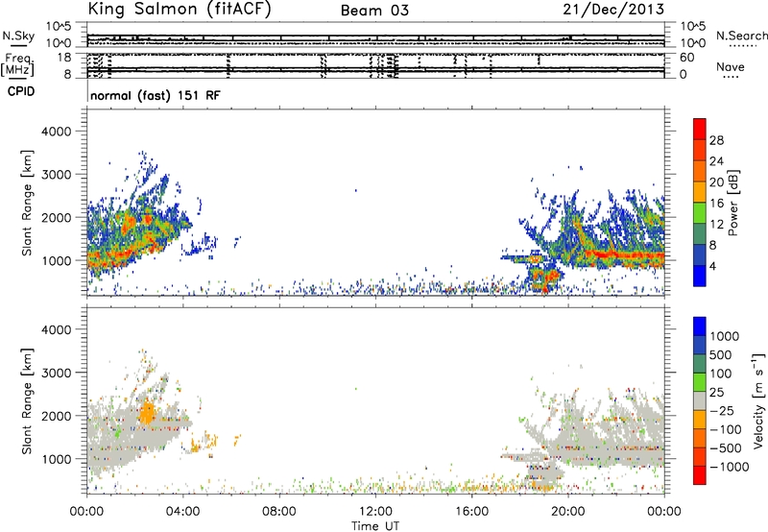Select the 'Time UT' axis title
The image size is (768, 532).
pos(375,526)
